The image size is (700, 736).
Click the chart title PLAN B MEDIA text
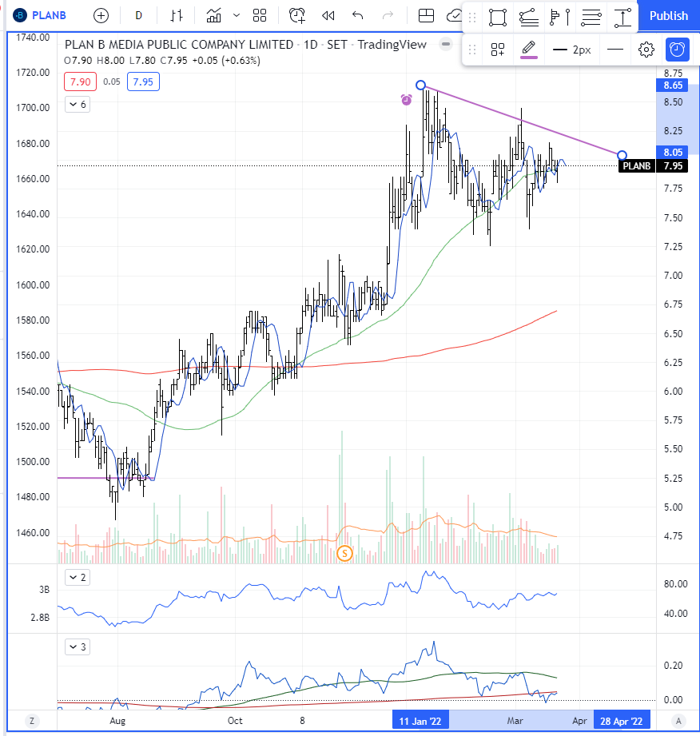[x=178, y=45]
